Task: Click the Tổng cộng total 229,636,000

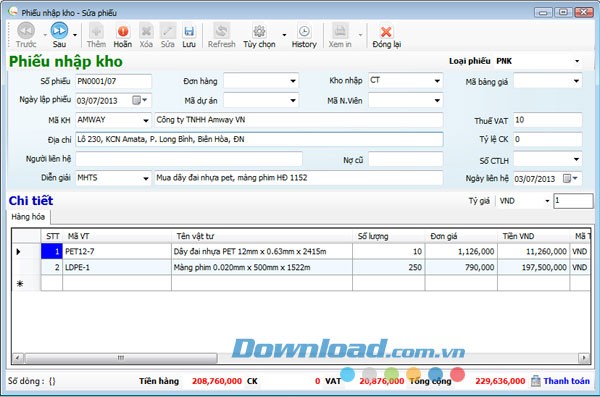Action: pos(500,381)
